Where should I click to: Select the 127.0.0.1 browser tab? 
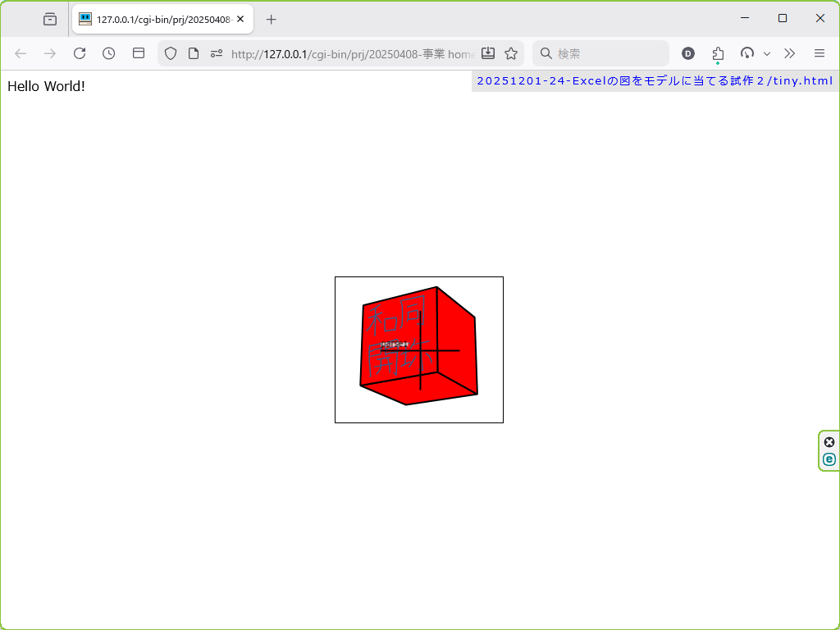point(156,19)
